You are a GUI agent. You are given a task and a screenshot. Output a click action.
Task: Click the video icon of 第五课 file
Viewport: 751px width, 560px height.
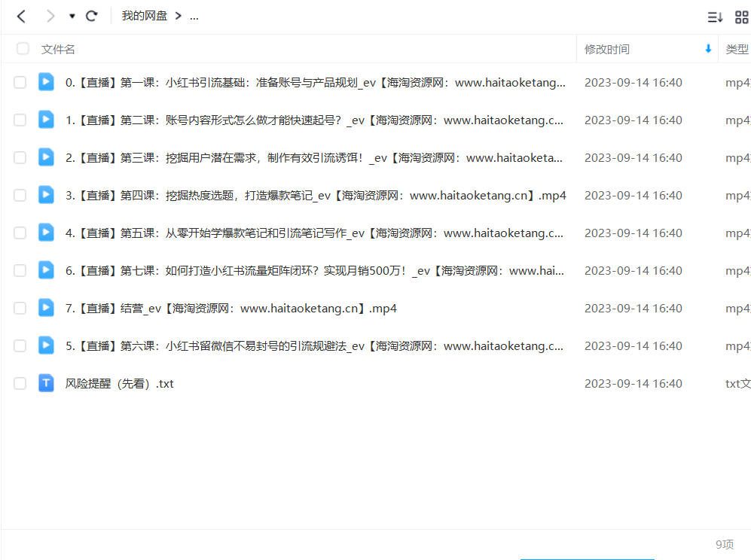pyautogui.click(x=46, y=232)
